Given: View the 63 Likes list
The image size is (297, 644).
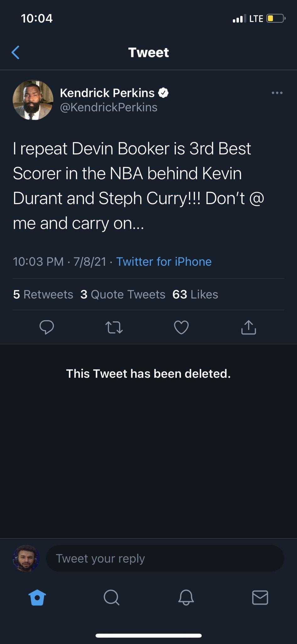Looking at the screenshot, I should click(195, 294).
